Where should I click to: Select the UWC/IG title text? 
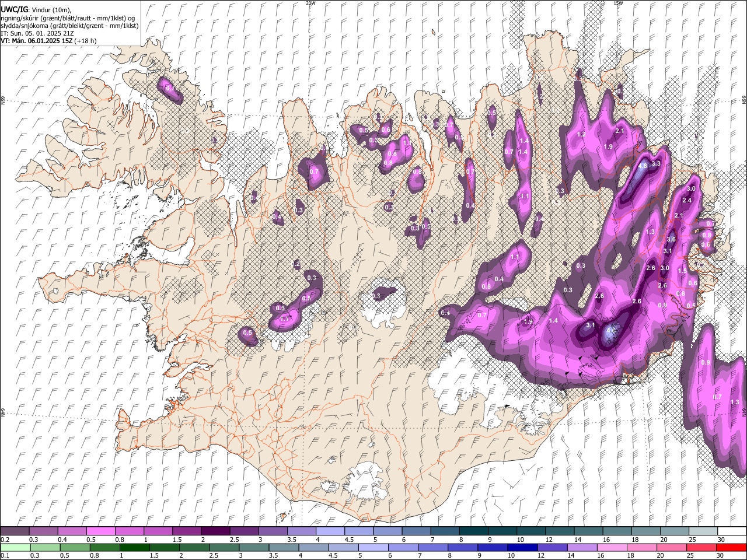click(x=14, y=10)
